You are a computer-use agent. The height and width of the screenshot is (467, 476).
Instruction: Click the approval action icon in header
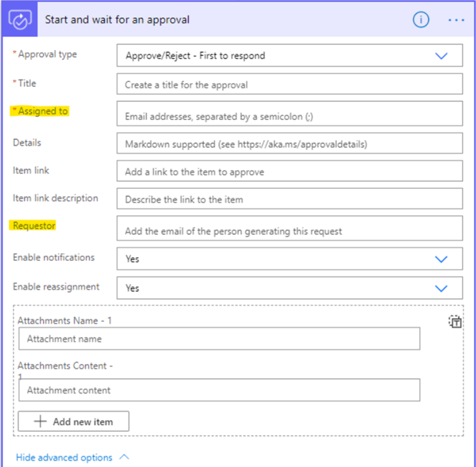tap(20, 20)
